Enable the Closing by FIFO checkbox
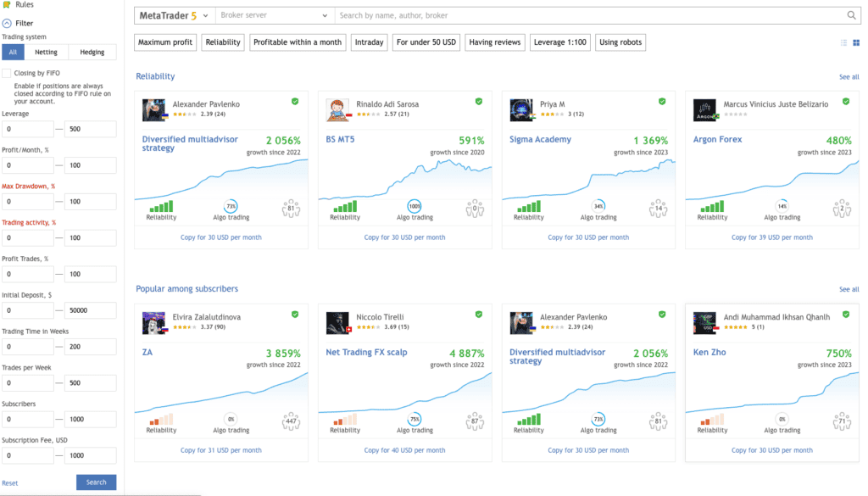Screen dimensions: 868x496 coord(7,73)
